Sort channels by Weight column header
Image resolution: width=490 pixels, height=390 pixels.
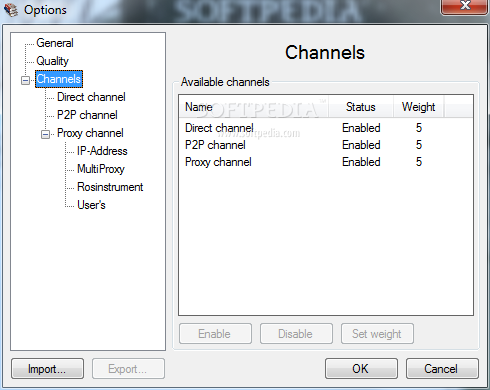point(418,107)
